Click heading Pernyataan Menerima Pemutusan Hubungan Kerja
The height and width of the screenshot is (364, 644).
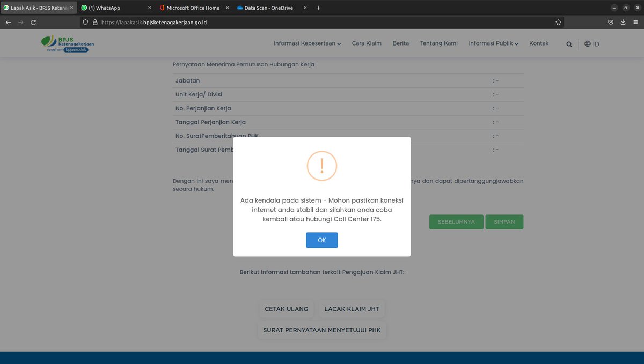point(243,64)
